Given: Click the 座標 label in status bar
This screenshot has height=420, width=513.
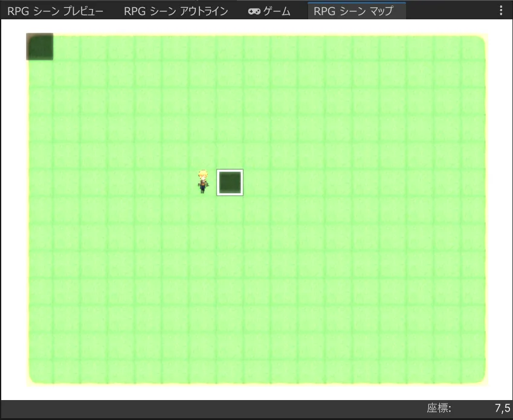Looking at the screenshot, I should pos(439,409).
